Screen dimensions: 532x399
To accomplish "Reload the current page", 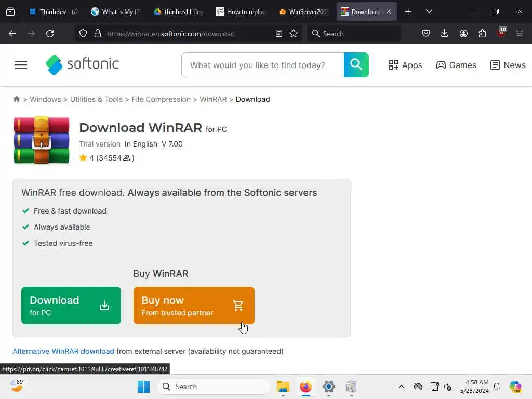I will coord(50,34).
